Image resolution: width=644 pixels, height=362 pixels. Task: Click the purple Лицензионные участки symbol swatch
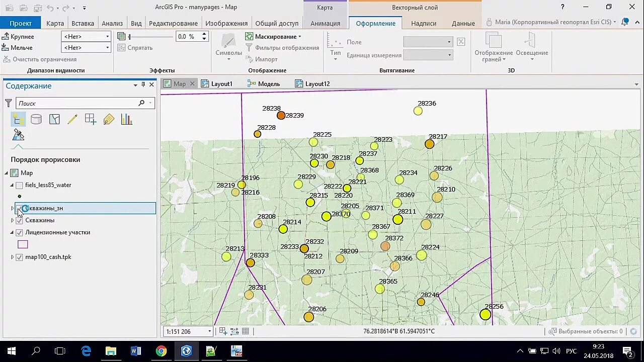(x=23, y=244)
